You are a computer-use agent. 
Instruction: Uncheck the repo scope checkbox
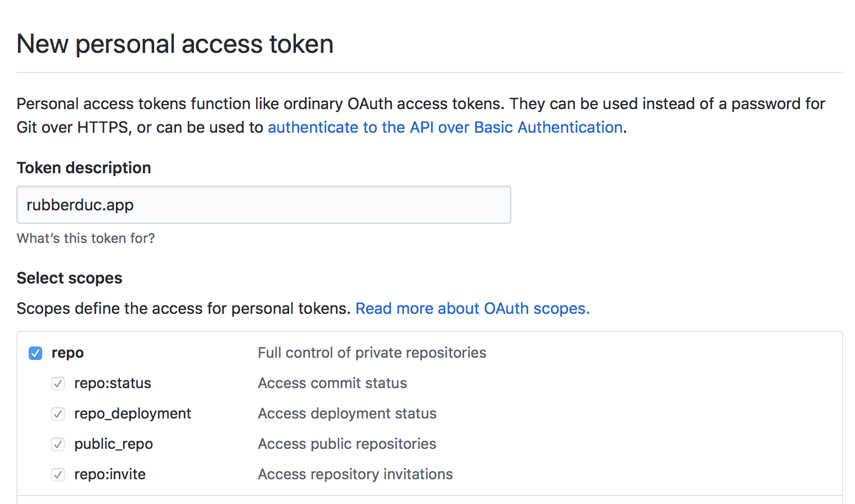pyautogui.click(x=35, y=353)
